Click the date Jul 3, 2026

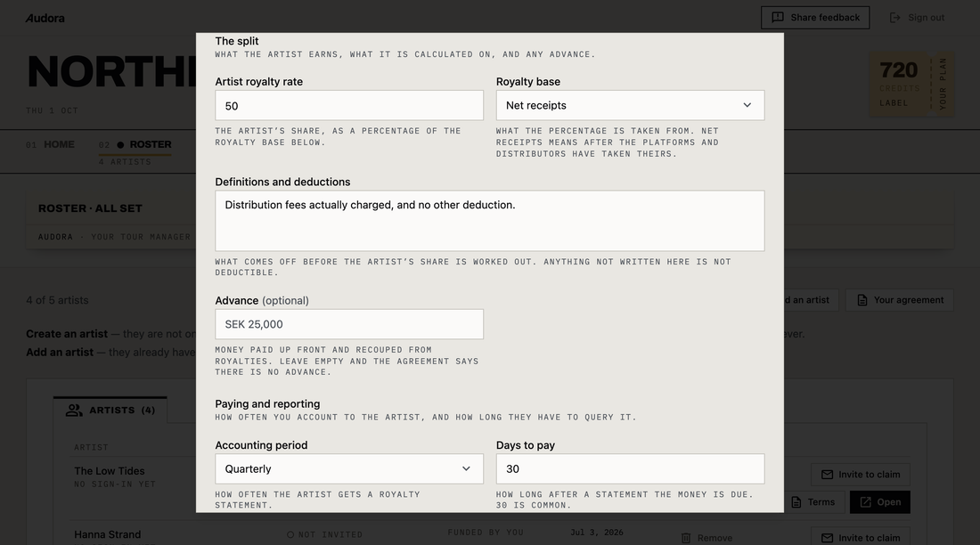pyautogui.click(x=597, y=533)
